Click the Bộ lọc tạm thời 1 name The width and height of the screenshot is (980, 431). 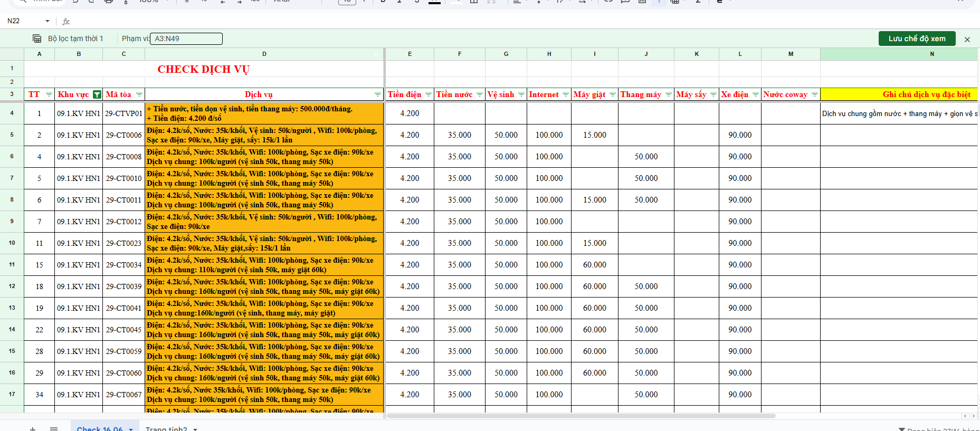coord(75,39)
